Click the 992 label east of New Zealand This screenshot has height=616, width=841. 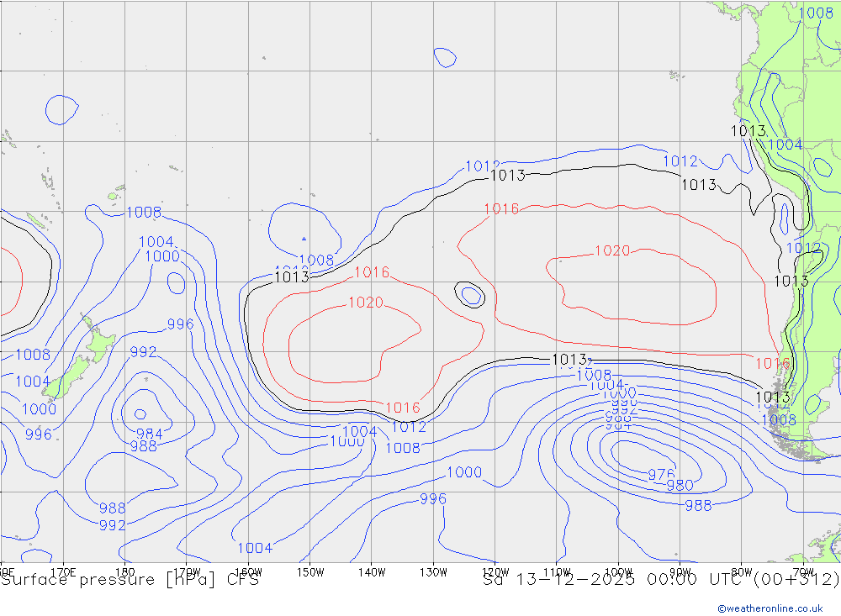coord(143,352)
